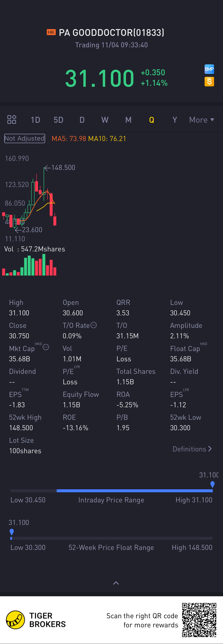Open the More timeframe dropdown

[x=201, y=120]
